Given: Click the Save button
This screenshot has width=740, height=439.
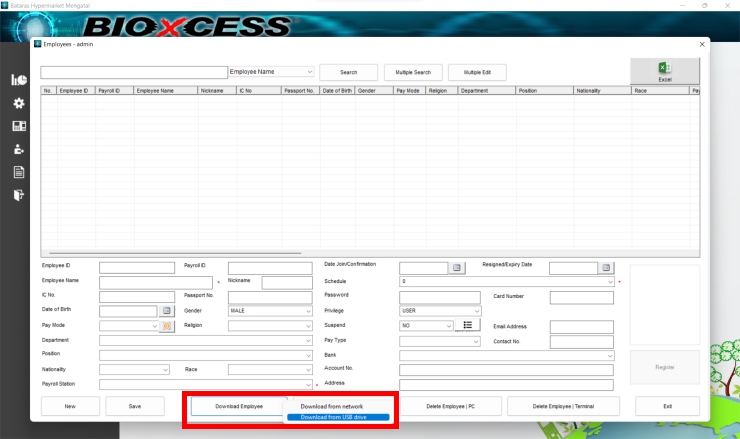Looking at the screenshot, I should coord(135,406).
